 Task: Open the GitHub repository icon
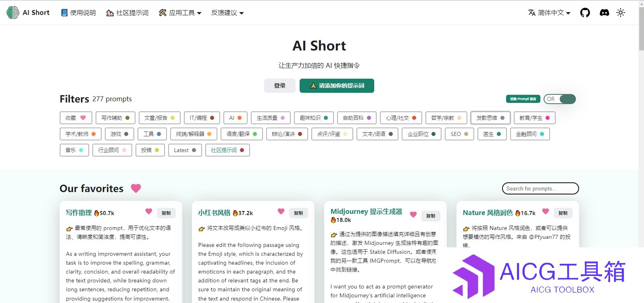click(x=585, y=13)
